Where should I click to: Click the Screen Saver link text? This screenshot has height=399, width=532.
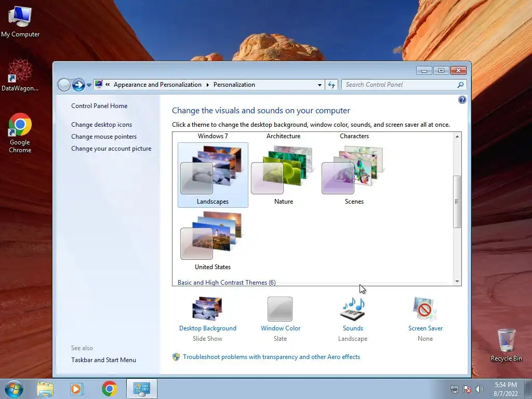(x=425, y=328)
